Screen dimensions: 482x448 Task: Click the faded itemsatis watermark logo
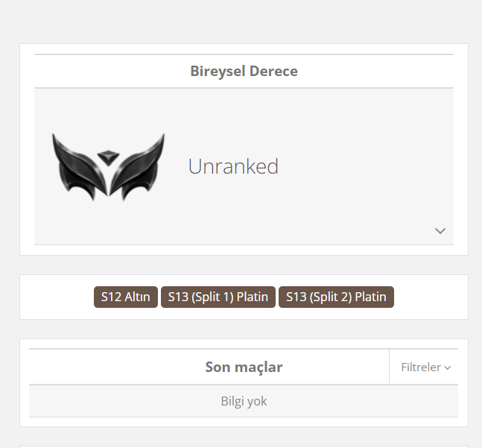coord(237,223)
